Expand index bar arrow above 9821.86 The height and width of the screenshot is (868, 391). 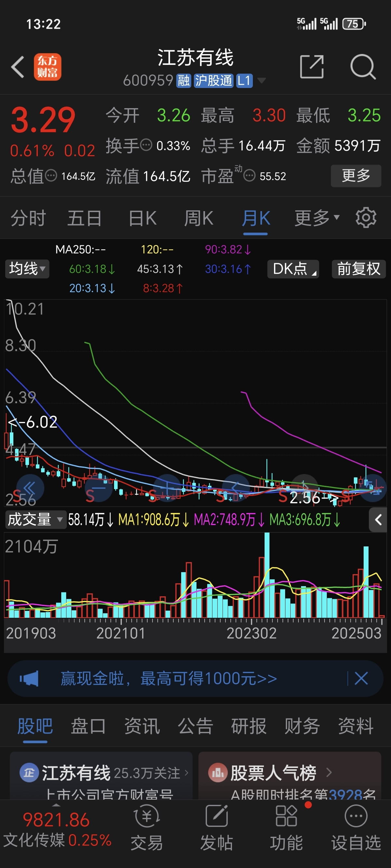pos(56,805)
